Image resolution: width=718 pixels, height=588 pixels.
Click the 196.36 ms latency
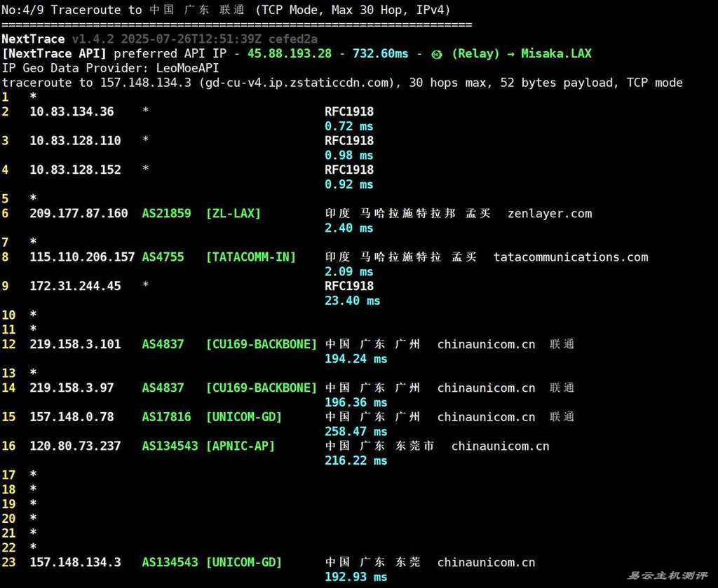point(355,403)
